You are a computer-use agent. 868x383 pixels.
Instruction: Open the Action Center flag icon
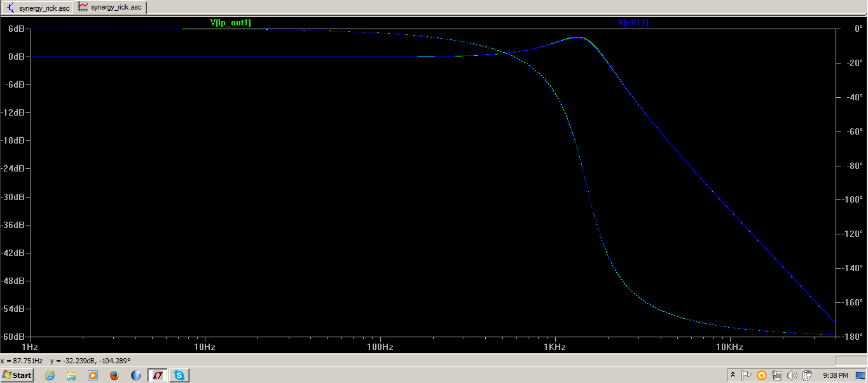click(x=747, y=375)
